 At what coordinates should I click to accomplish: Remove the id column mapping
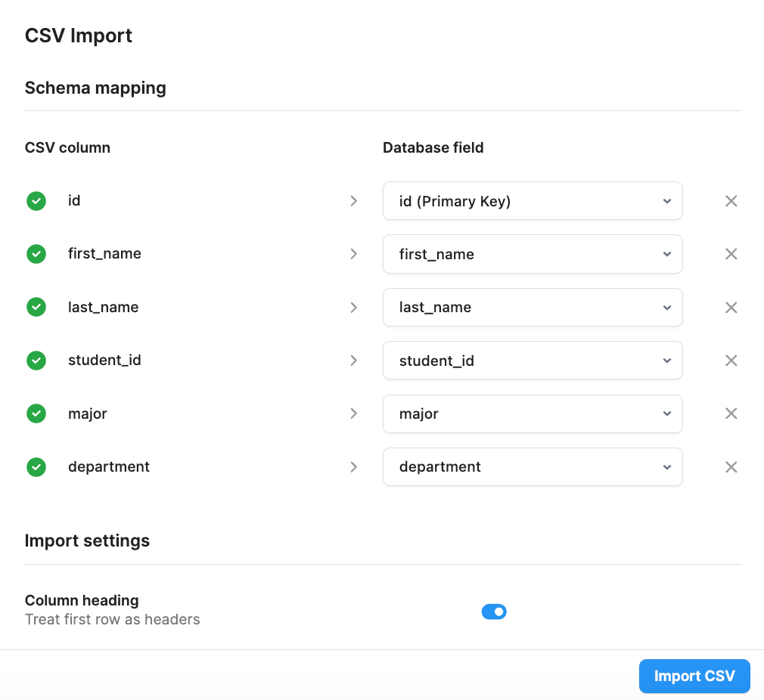point(731,201)
